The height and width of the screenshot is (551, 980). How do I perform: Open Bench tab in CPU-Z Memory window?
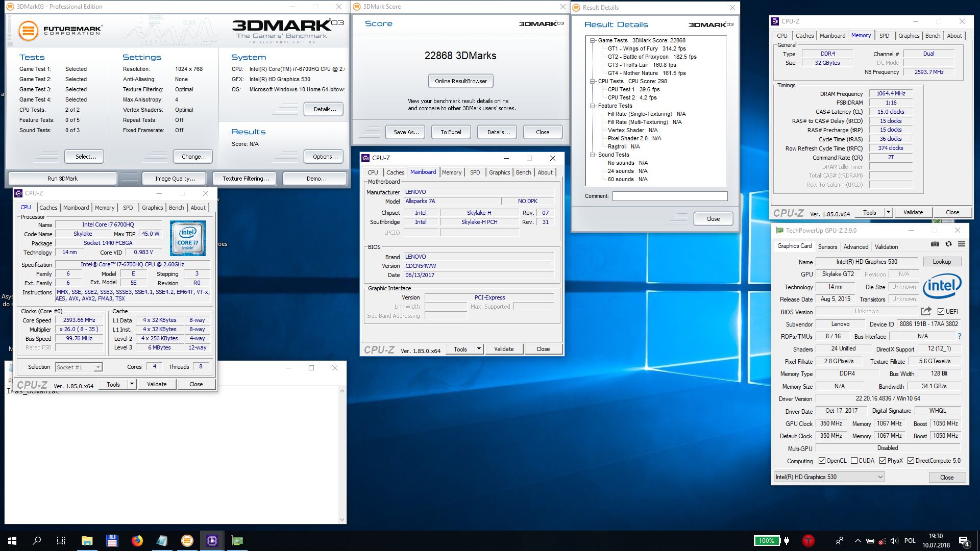[x=933, y=36]
